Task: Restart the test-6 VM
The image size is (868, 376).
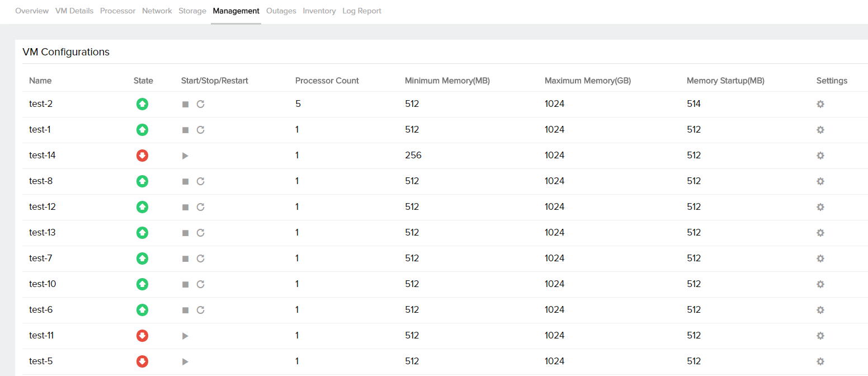Action: tap(201, 310)
